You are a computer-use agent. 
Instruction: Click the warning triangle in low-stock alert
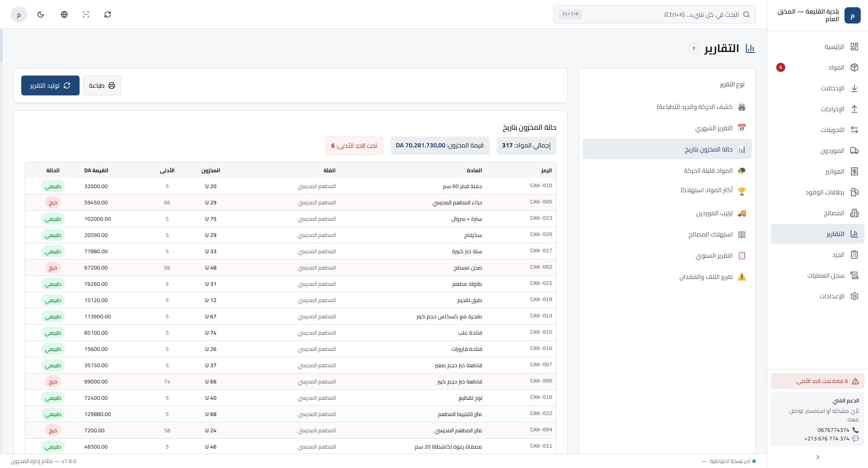point(855,381)
